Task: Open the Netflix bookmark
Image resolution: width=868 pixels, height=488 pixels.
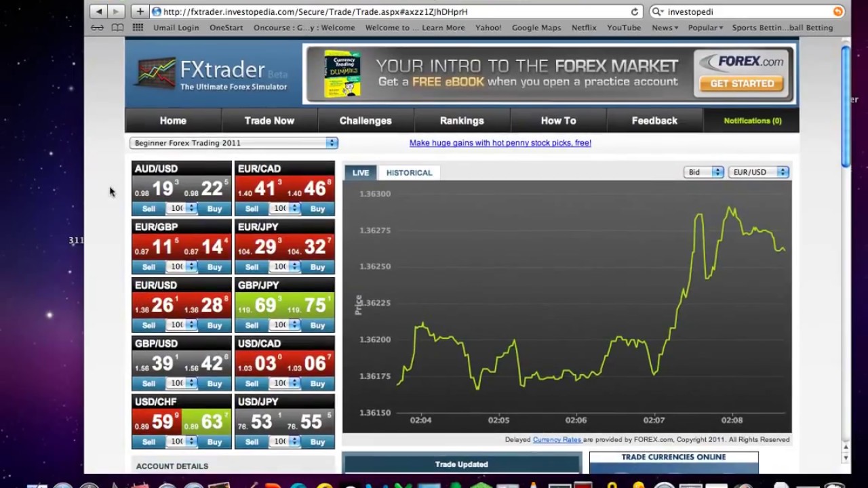Action: pyautogui.click(x=584, y=28)
